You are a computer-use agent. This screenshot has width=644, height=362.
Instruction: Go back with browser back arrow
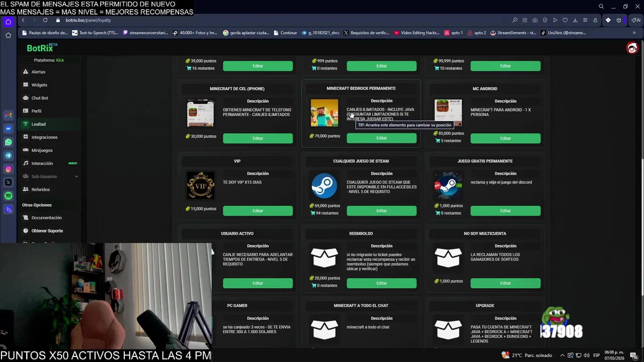coord(23,20)
